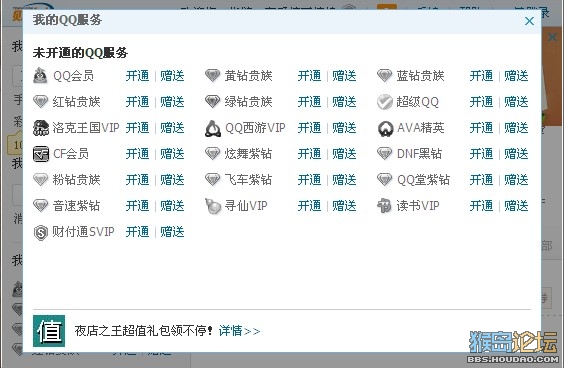This screenshot has height=368, width=564.
Task: Click the CF会员 icon
Action: [x=41, y=154]
